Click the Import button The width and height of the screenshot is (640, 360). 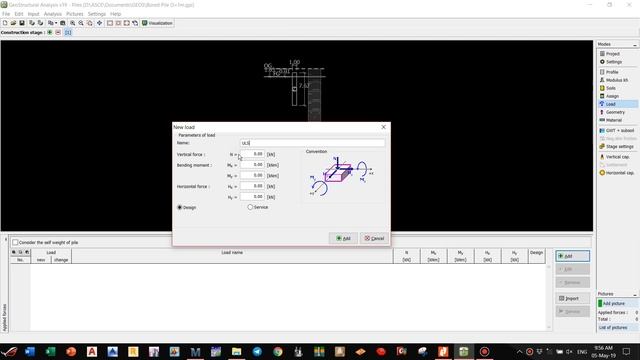572,298
